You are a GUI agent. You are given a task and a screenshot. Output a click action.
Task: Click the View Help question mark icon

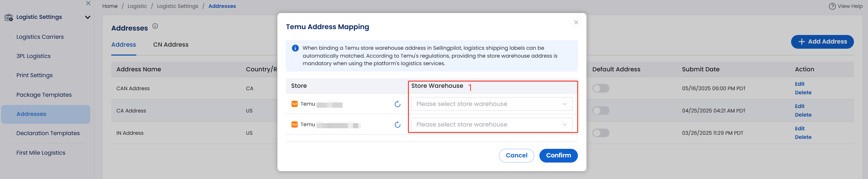pyautogui.click(x=832, y=6)
